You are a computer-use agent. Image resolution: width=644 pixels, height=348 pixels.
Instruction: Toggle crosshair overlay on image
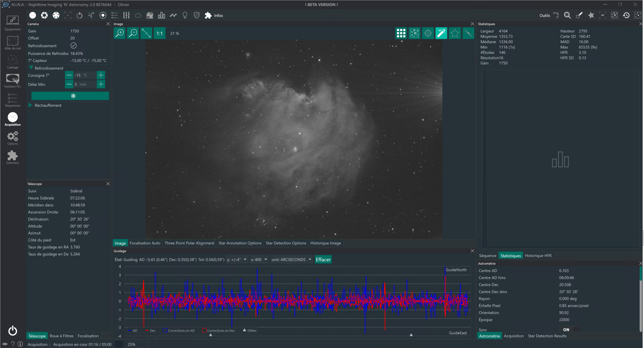pos(428,33)
